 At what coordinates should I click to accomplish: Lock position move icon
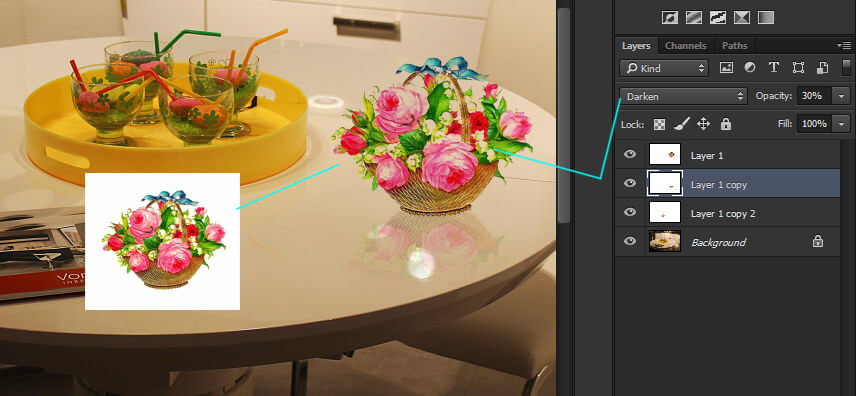[x=703, y=124]
